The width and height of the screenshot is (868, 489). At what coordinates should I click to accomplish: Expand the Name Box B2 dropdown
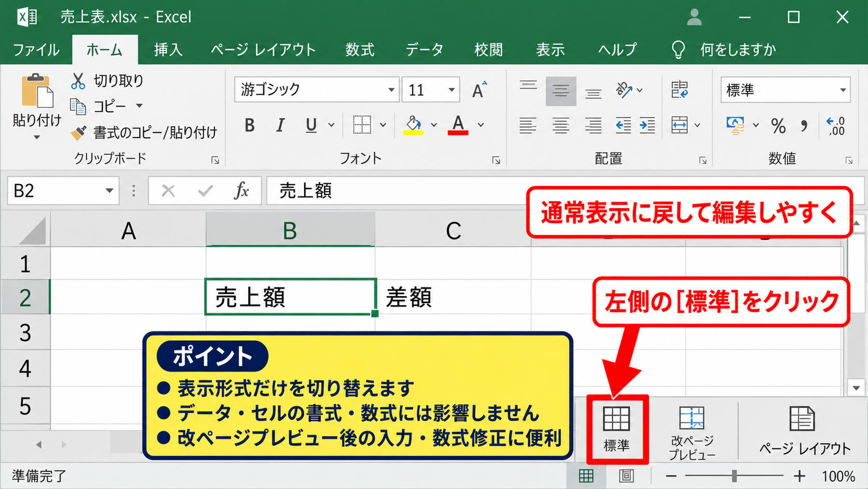[110, 191]
